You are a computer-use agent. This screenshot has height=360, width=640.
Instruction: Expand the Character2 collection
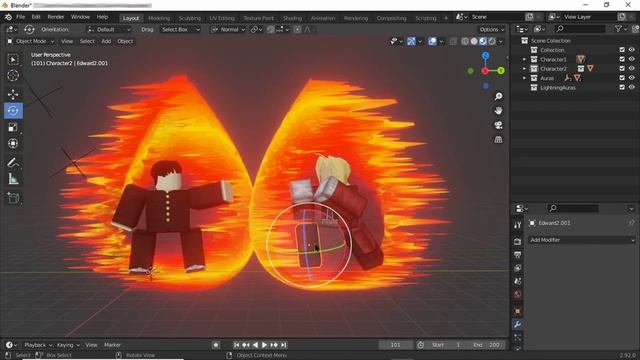524,69
